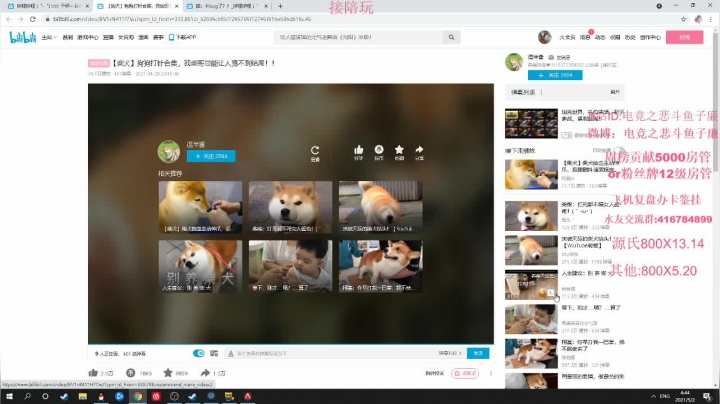Open File Explorer from the taskbar

coord(83,396)
